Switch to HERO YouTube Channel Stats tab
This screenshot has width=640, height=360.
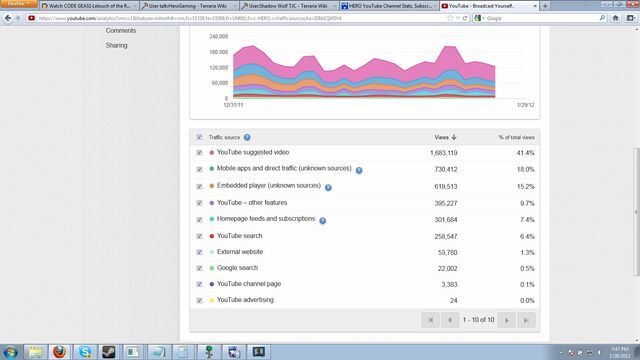pyautogui.click(x=389, y=6)
